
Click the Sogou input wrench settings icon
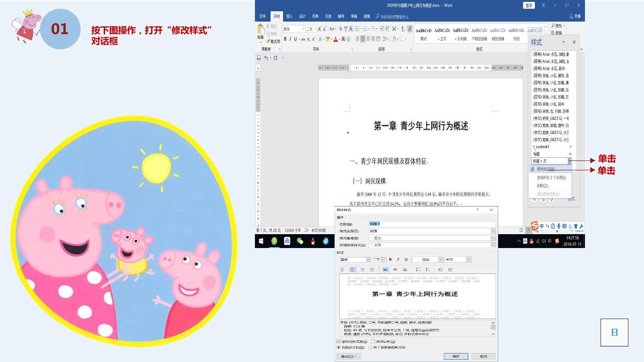581,226
